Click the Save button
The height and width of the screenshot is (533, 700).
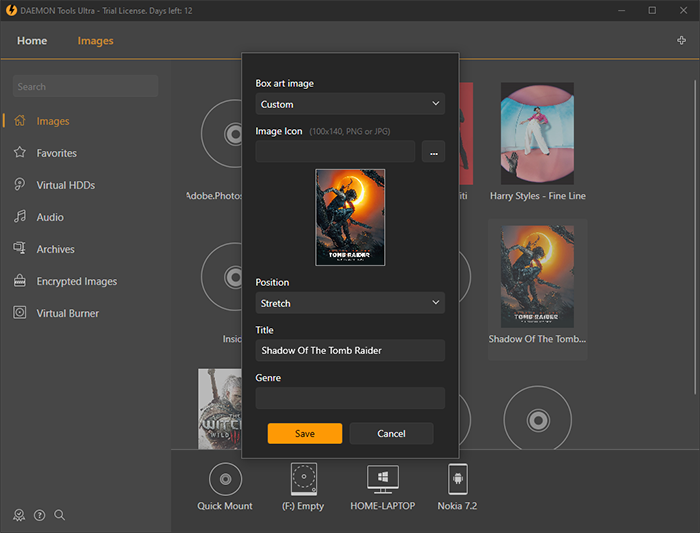coord(305,433)
